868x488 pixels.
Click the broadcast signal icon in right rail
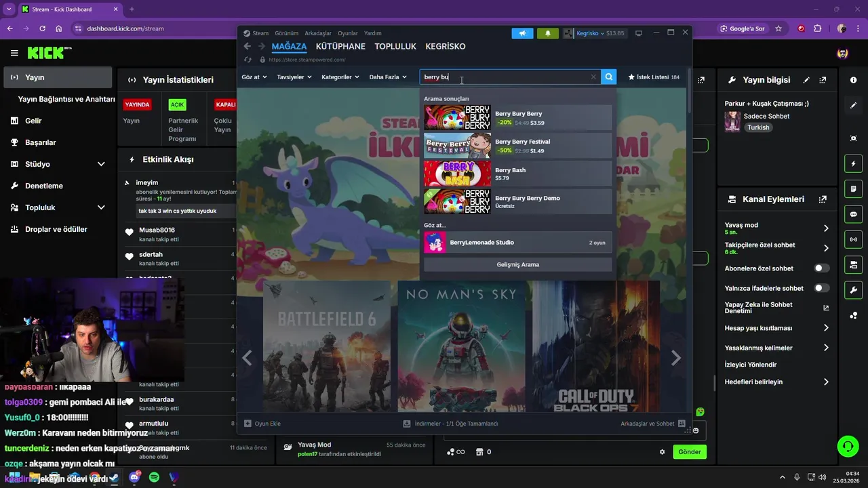coord(853,239)
